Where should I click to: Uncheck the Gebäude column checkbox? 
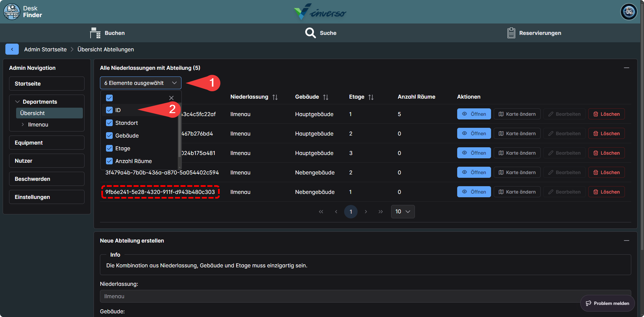tap(109, 136)
